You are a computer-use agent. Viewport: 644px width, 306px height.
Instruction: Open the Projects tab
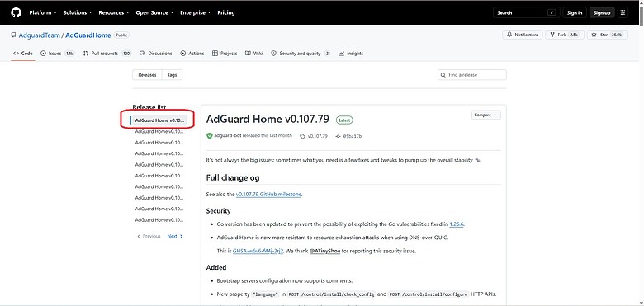coord(225,54)
